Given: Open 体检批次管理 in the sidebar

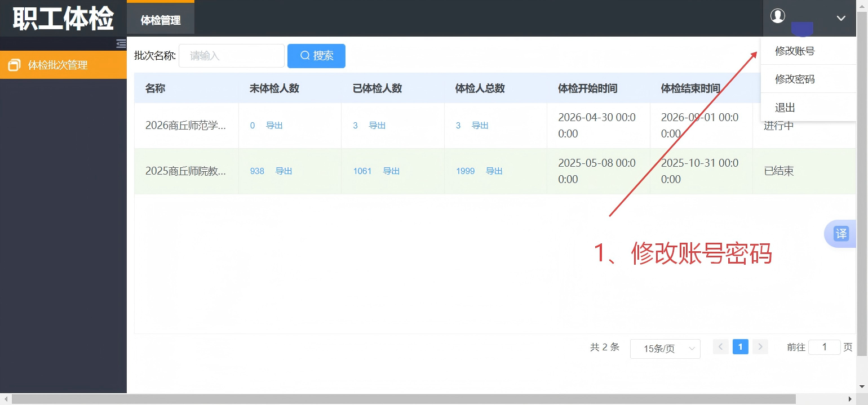Looking at the screenshot, I should pos(63,65).
